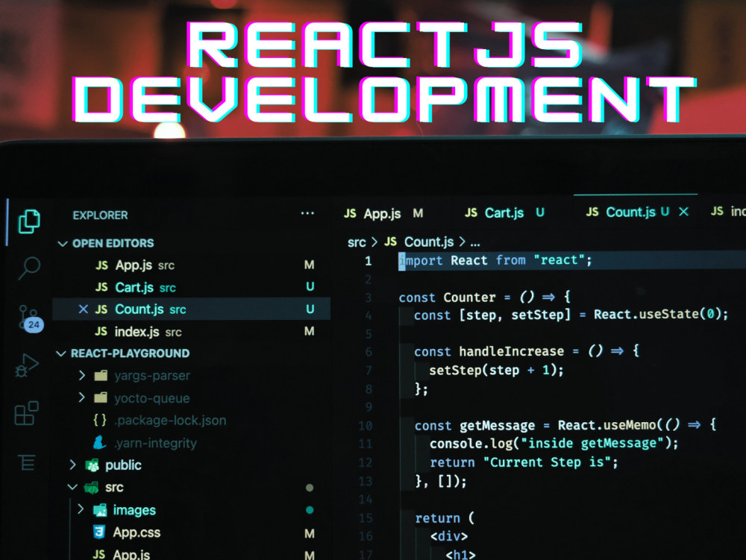Click the EXPLORER panel title
The height and width of the screenshot is (560, 746).
tap(100, 215)
